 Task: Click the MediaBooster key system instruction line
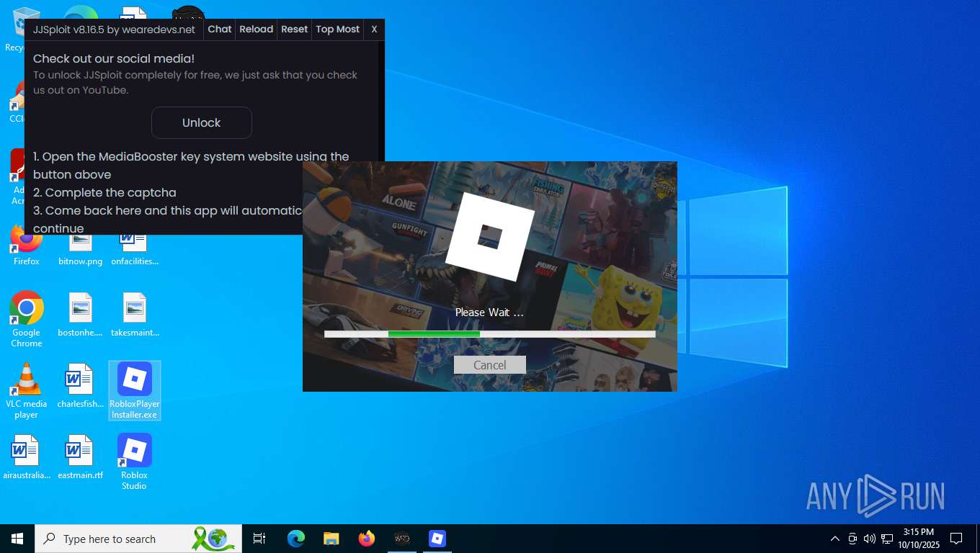[x=191, y=166]
